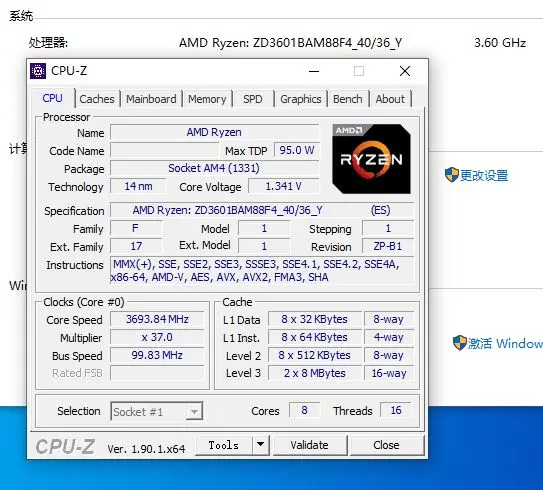Click the 处理器 label in System window
Screen dimensions: 543x490
tap(48, 43)
